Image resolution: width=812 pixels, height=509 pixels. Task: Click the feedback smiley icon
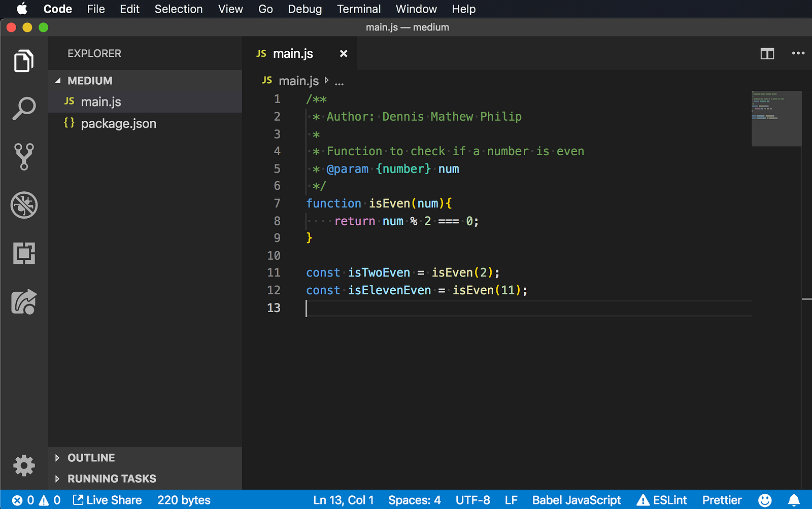765,500
